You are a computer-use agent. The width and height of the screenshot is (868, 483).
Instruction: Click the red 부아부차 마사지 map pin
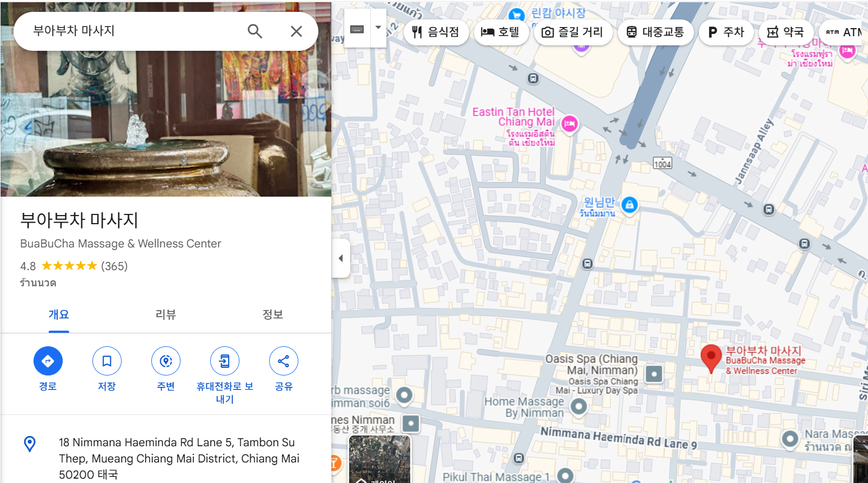click(711, 358)
